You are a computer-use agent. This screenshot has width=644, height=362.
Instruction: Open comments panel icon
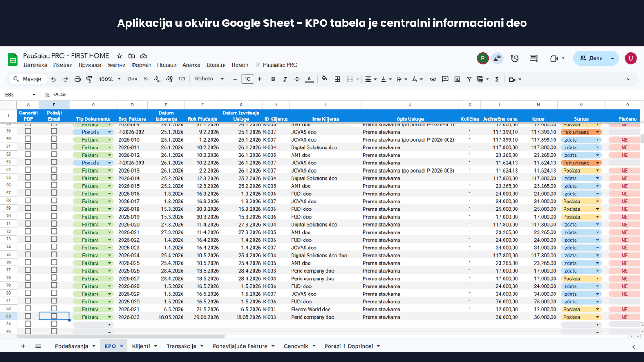[533, 58]
